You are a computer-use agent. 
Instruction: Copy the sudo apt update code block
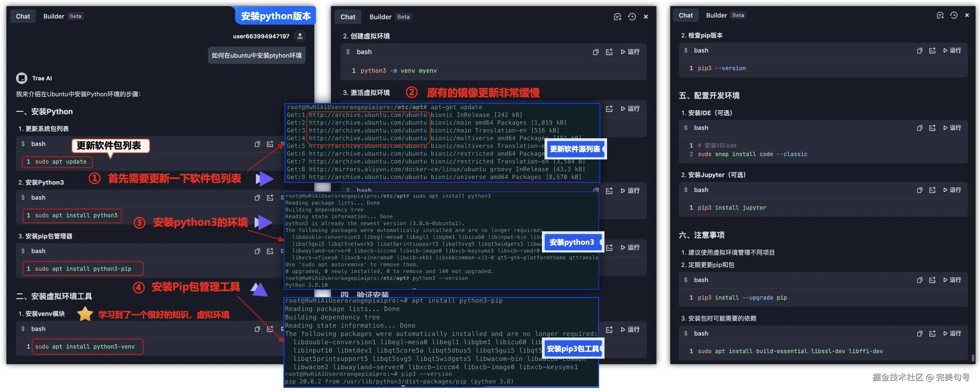(x=257, y=144)
